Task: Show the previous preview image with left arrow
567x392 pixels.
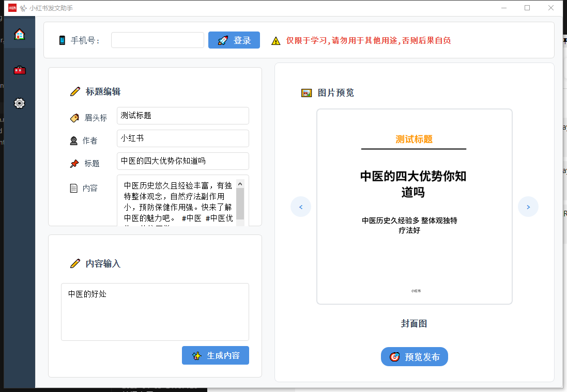Action: pos(301,206)
